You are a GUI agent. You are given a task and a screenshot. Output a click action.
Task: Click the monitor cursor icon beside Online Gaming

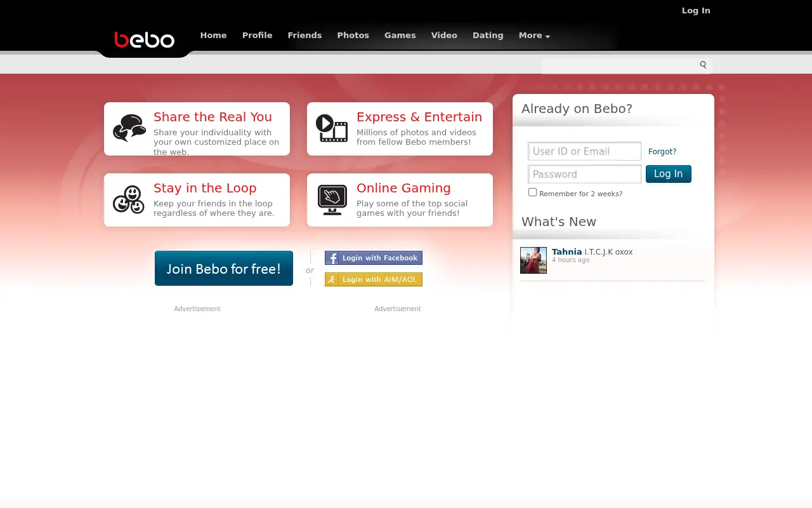click(332, 200)
